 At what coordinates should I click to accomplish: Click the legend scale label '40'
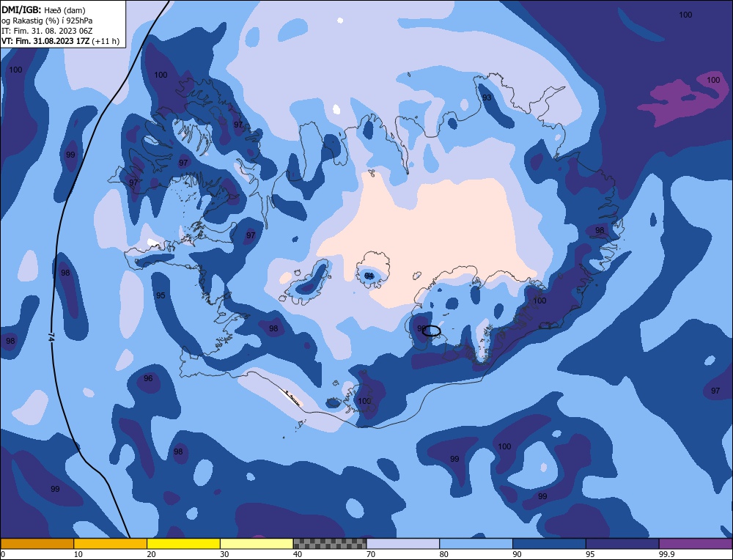pos(298,554)
